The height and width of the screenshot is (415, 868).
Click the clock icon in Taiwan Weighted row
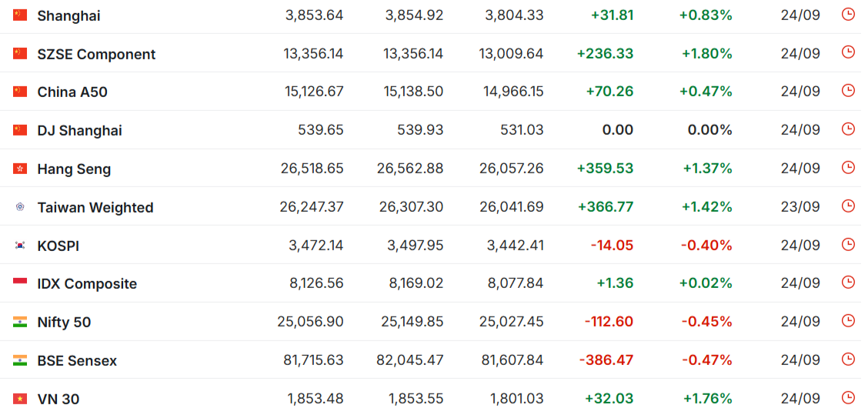[847, 206]
